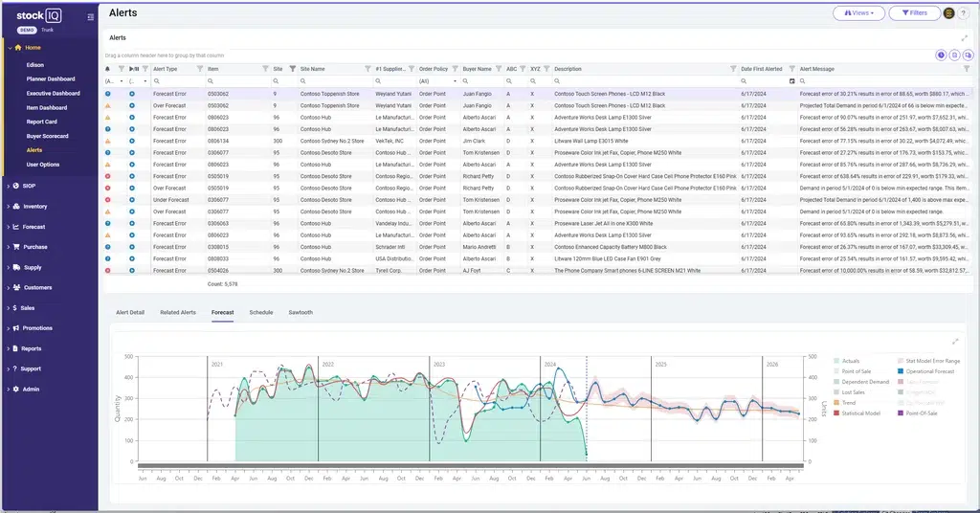980x513 pixels.
Task: Open Buyer Scorecard in the sidebar
Action: (x=48, y=136)
